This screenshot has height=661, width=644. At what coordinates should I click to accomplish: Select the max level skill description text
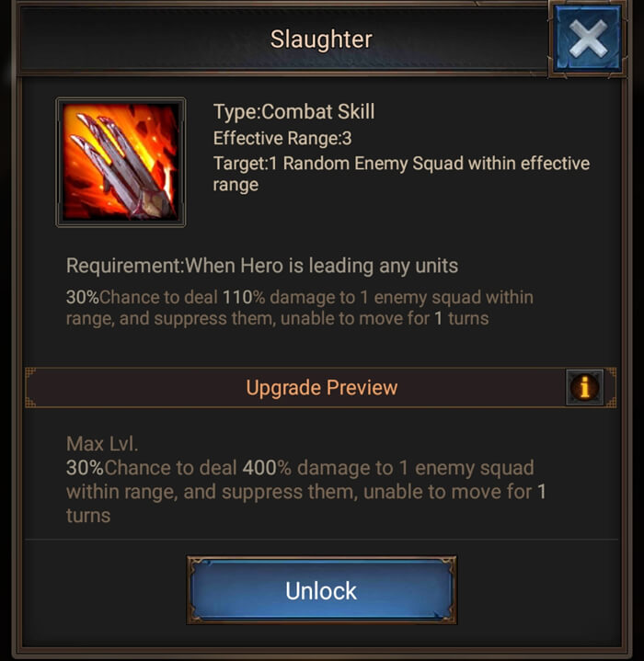[x=306, y=492]
